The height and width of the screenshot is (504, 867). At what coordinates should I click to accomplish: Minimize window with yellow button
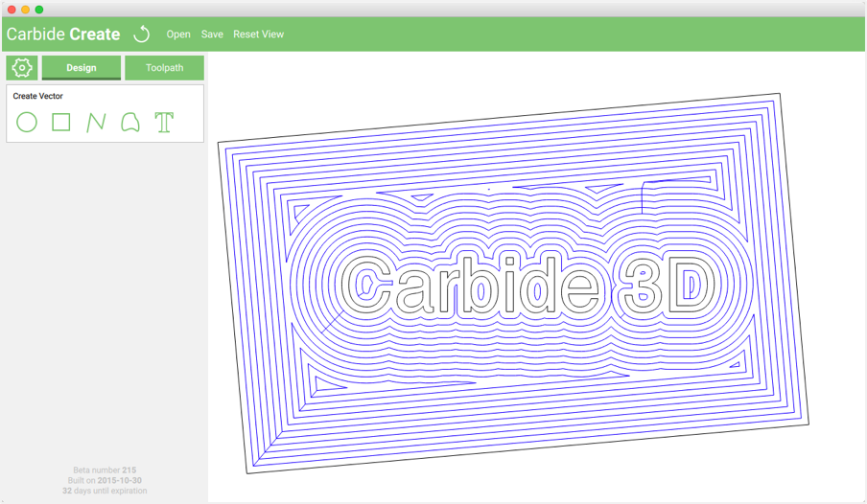click(x=26, y=10)
